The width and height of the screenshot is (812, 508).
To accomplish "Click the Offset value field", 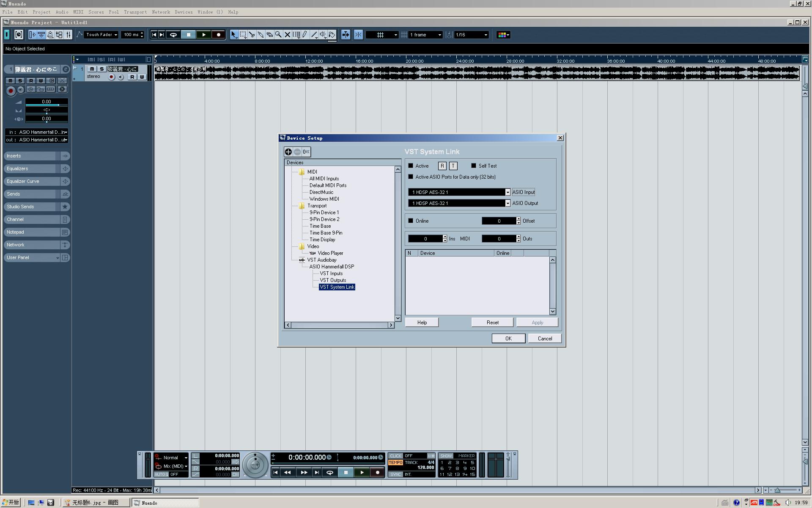I will pyautogui.click(x=499, y=221).
